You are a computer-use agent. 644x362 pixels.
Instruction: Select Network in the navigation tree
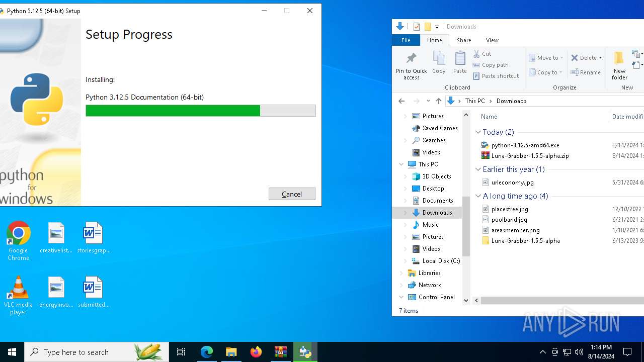click(429, 285)
